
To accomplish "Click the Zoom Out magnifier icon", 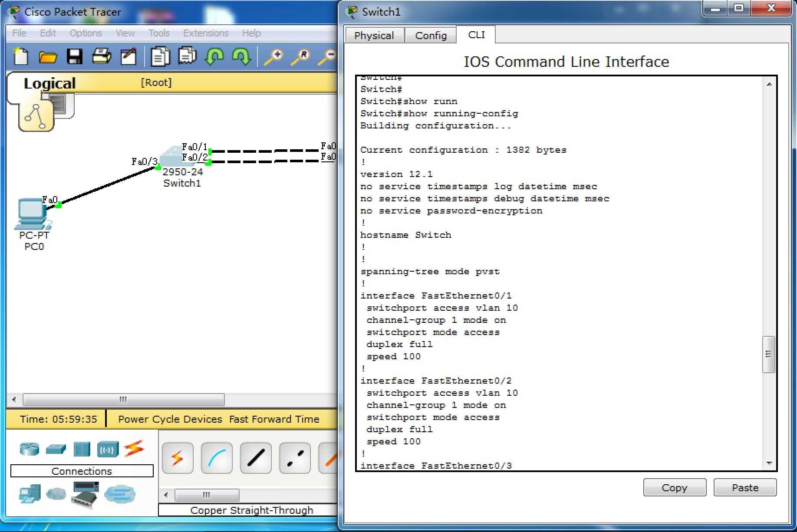I will (x=327, y=57).
